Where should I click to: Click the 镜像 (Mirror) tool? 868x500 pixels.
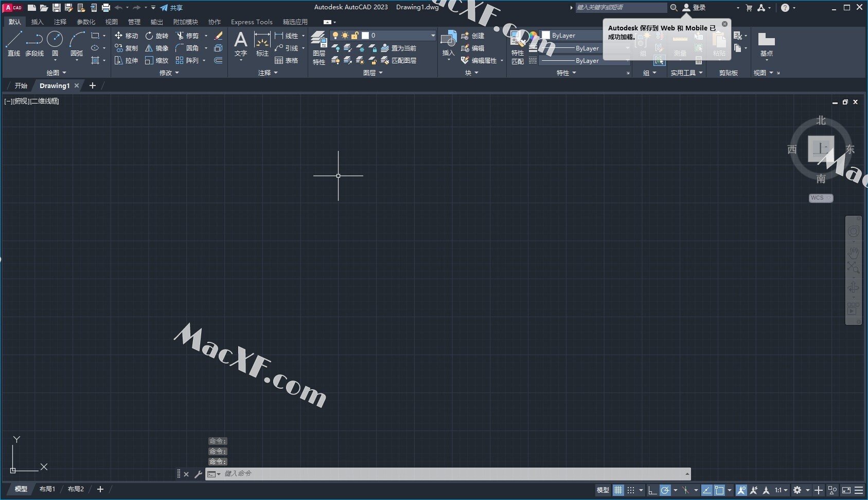(157, 48)
